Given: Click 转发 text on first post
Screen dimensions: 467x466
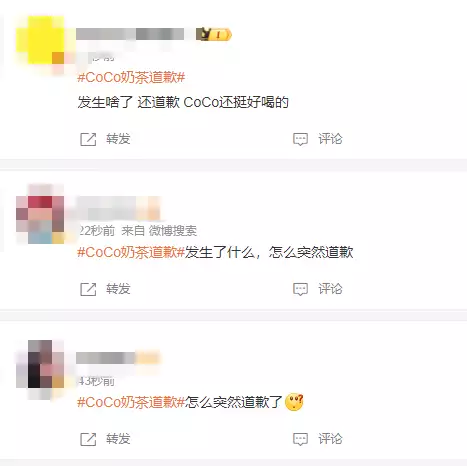Looking at the screenshot, I should [118, 139].
